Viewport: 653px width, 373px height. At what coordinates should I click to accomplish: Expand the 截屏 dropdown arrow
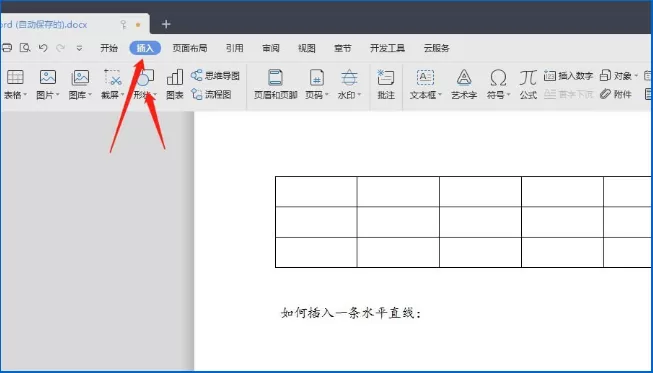122,95
